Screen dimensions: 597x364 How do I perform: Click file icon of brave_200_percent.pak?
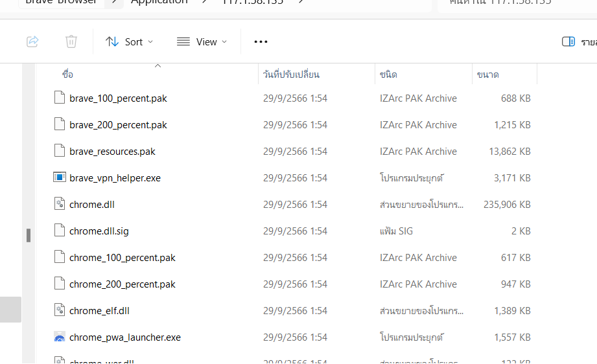pos(60,124)
